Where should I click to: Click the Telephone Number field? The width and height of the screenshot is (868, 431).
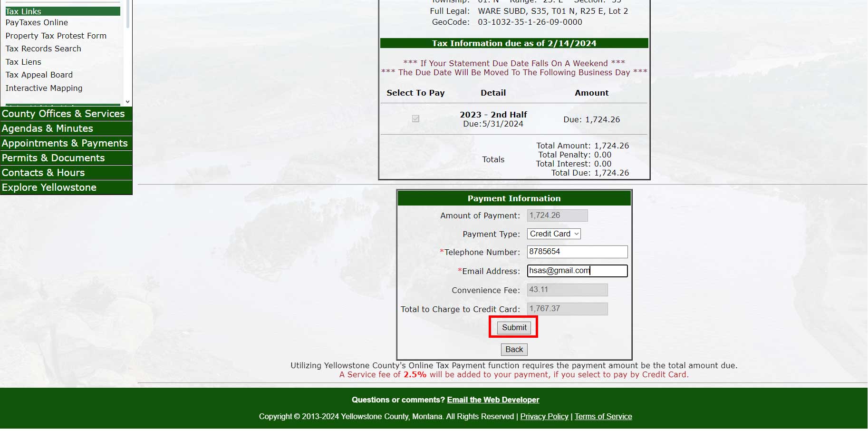577,252
